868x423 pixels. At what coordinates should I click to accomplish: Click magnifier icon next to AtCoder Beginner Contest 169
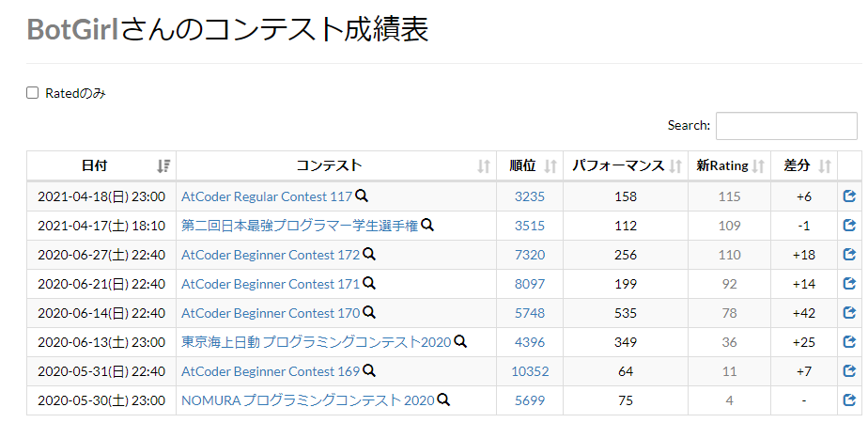369,371
